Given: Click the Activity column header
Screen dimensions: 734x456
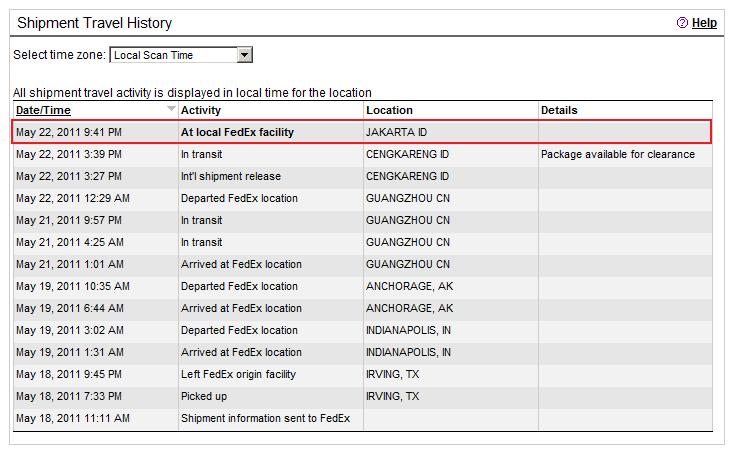Looking at the screenshot, I should (200, 110).
